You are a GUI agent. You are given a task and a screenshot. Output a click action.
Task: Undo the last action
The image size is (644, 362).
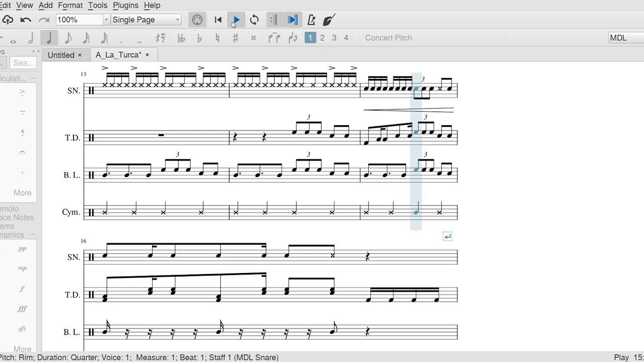click(x=26, y=20)
